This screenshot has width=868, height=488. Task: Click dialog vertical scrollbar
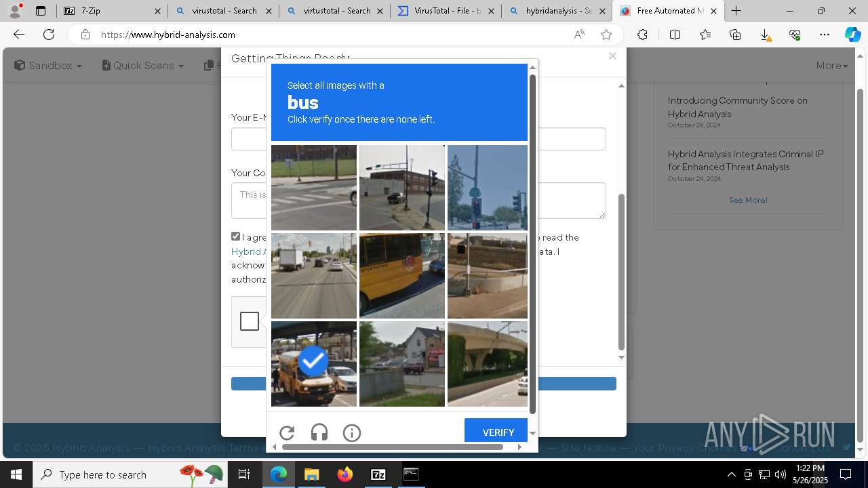click(x=621, y=271)
